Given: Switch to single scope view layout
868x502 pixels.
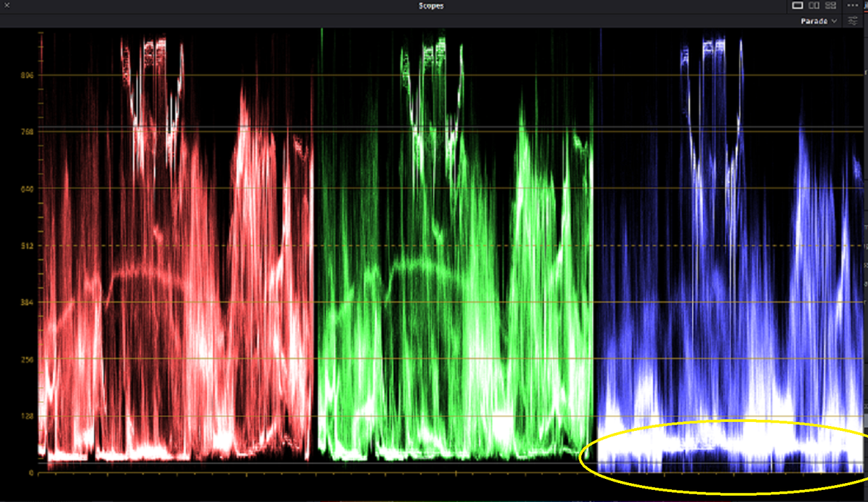Looking at the screenshot, I should tap(798, 5).
